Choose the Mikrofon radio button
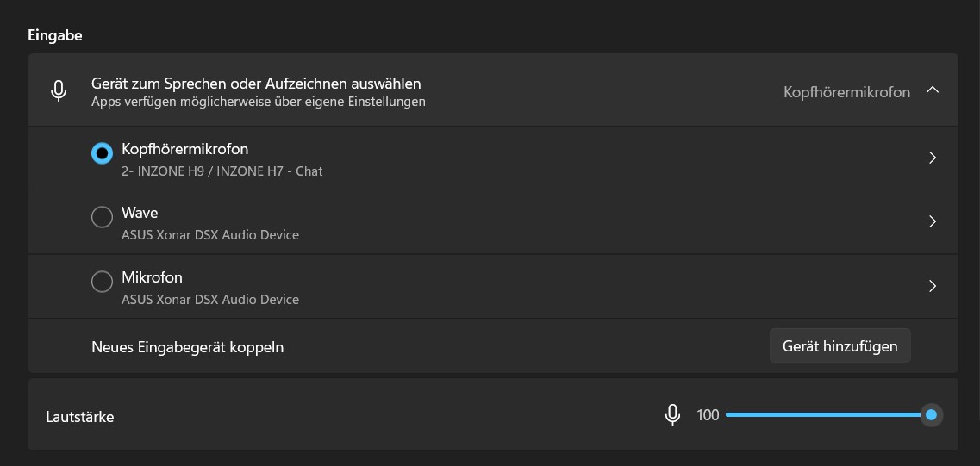Screen dimensions: 980x466 coord(102,282)
